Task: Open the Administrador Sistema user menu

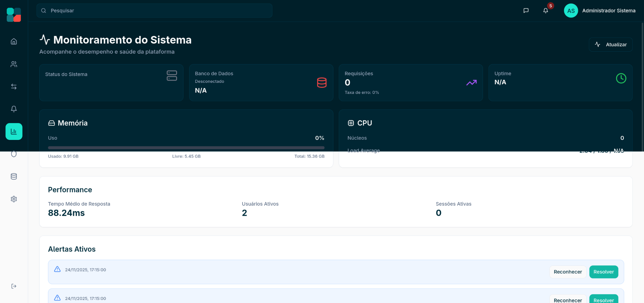Action: 608,11
